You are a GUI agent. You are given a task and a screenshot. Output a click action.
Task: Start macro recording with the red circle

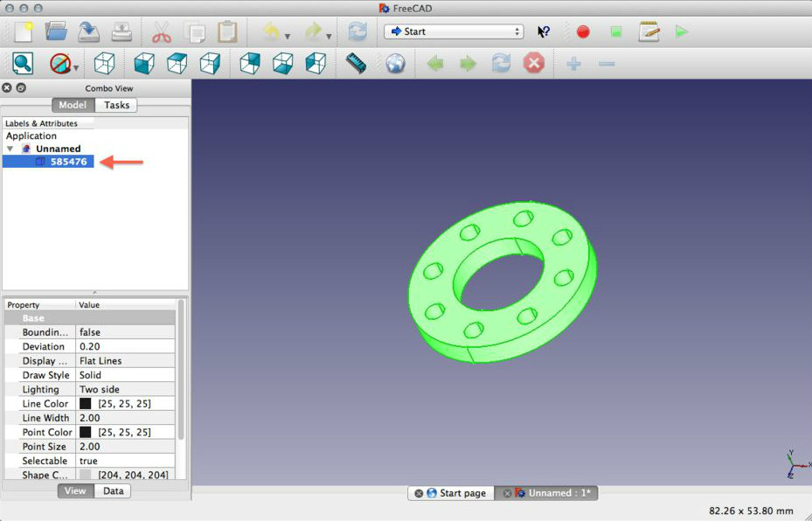(x=583, y=32)
